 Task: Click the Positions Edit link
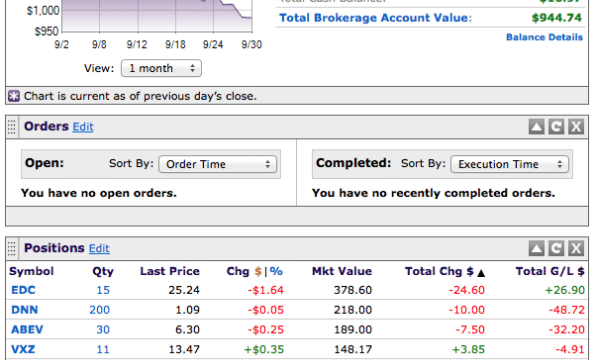pyautogui.click(x=99, y=249)
